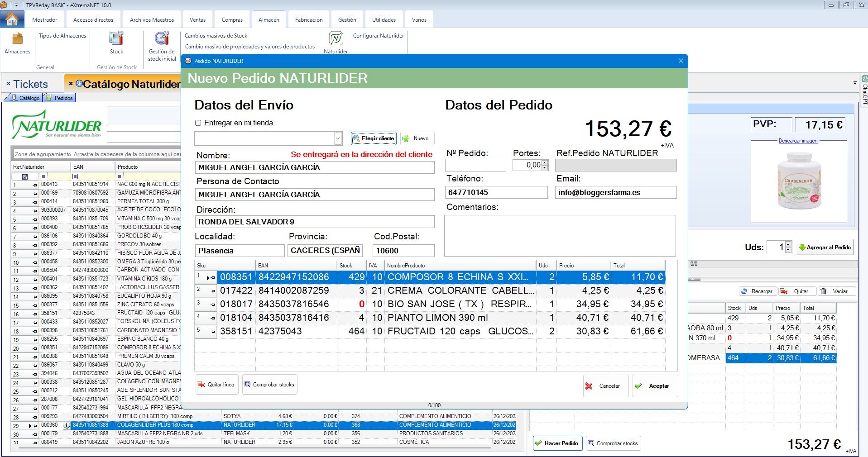868x457 pixels.
Task: Click the Home house icon
Action: (12, 19)
